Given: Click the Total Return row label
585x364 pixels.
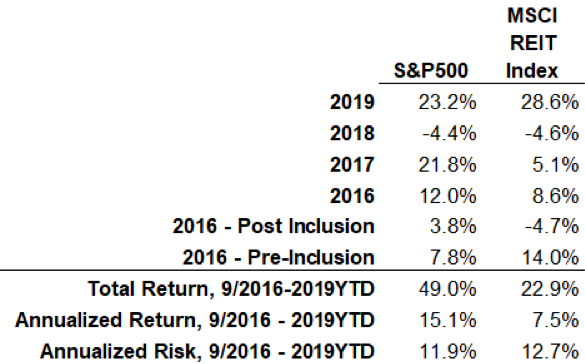Looking at the screenshot, I should tap(231, 289).
